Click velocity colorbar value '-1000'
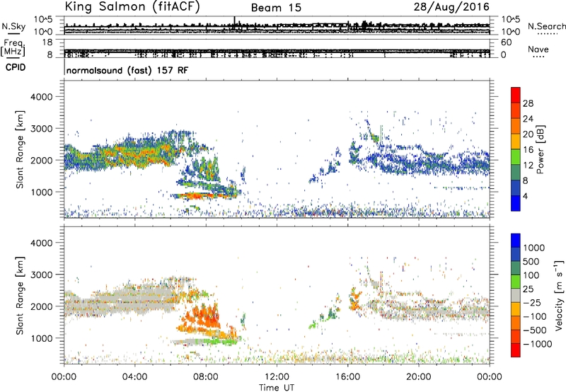The height and width of the screenshot is (392, 566). 537,344
